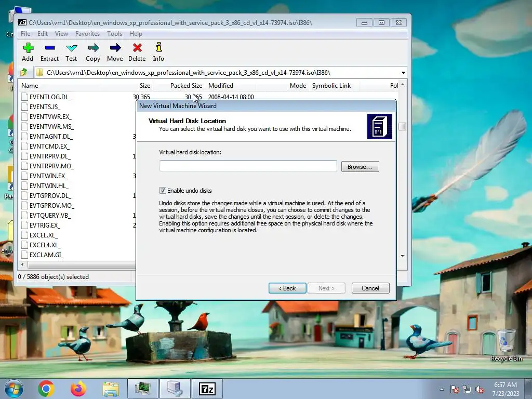Click Browse to locate virtual hard disk
The image size is (532, 399).
point(360,167)
